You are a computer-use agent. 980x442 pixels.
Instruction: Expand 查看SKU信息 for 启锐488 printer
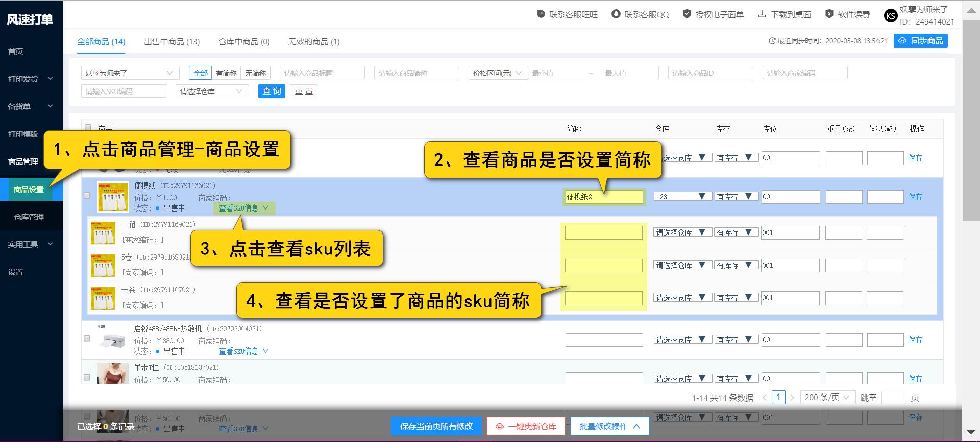tap(243, 351)
